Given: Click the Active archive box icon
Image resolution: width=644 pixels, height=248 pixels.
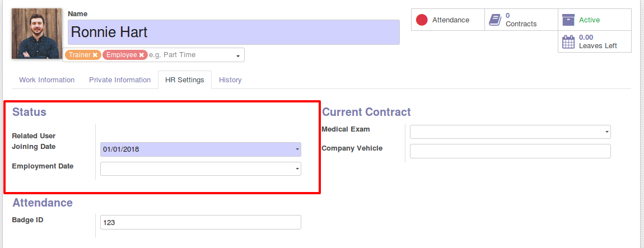Looking at the screenshot, I should (x=568, y=20).
